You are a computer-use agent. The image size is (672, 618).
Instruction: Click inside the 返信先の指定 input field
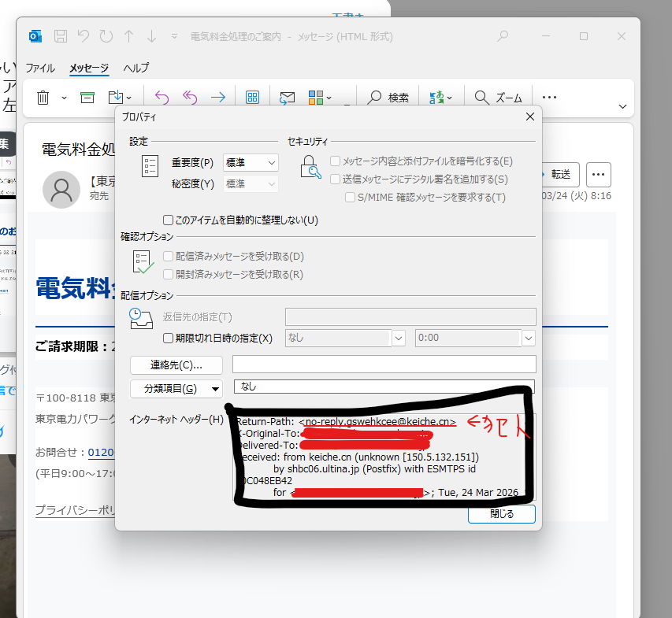point(409,316)
